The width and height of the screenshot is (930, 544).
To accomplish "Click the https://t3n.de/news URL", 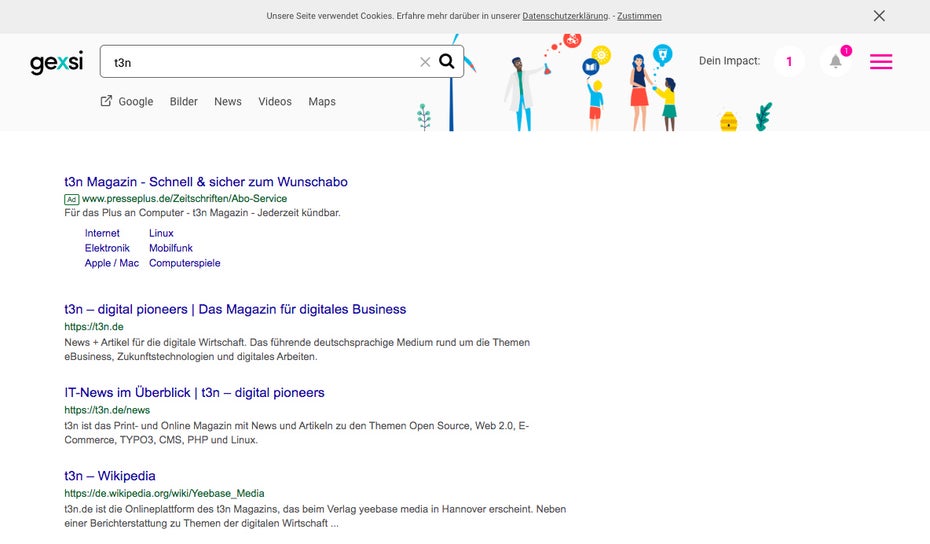I will pyautogui.click(x=107, y=410).
